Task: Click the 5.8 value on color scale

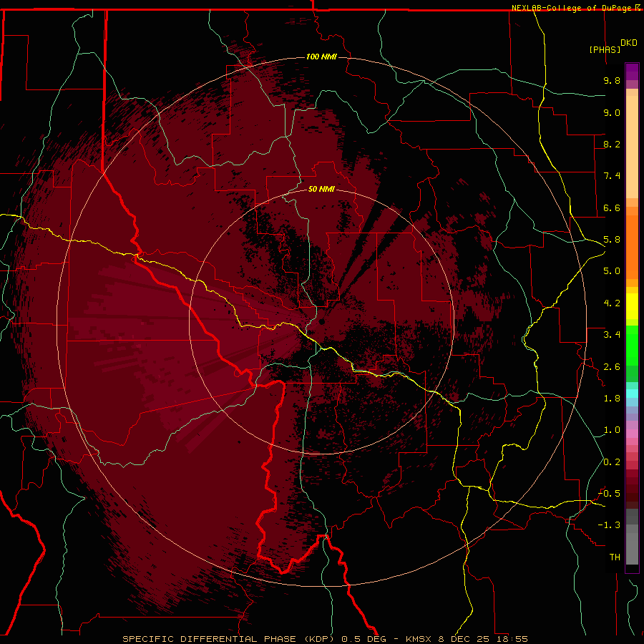Action: tap(612, 240)
